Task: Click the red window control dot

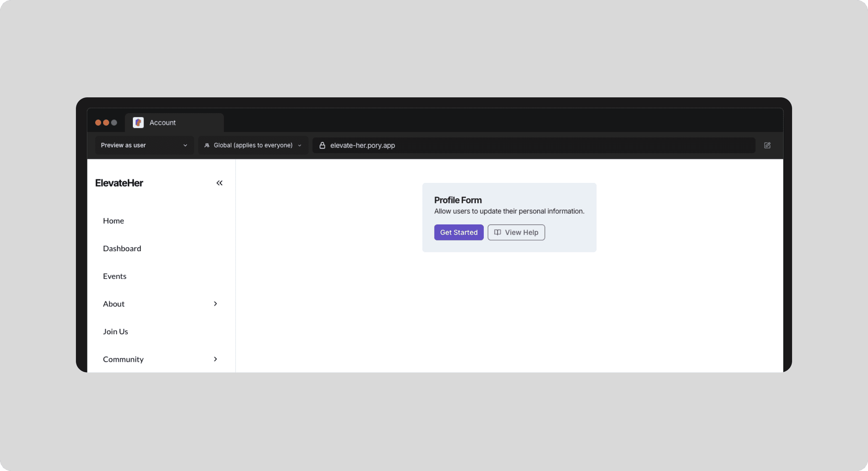Action: [x=98, y=122]
